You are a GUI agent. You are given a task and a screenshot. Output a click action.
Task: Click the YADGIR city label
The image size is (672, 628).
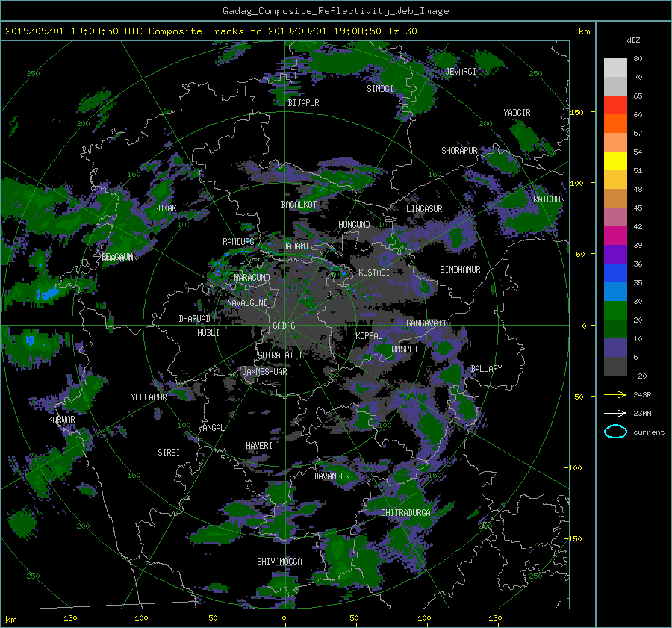(x=517, y=113)
